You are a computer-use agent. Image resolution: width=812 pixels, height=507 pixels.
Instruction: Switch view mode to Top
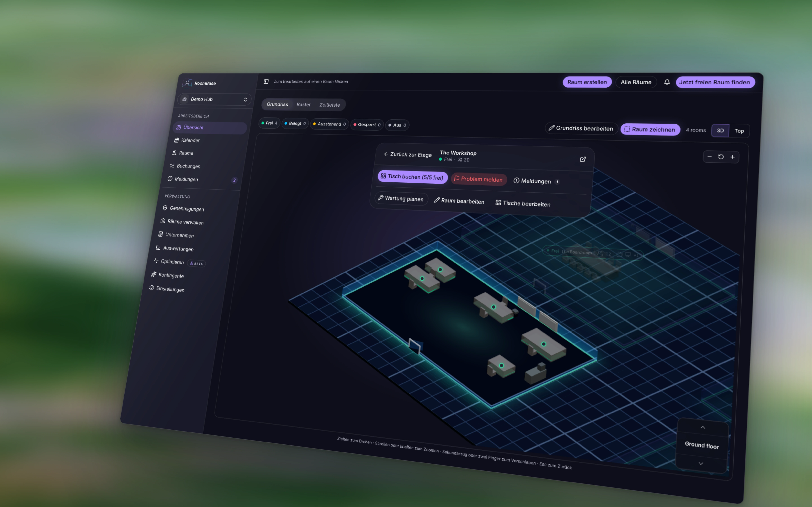point(739,131)
